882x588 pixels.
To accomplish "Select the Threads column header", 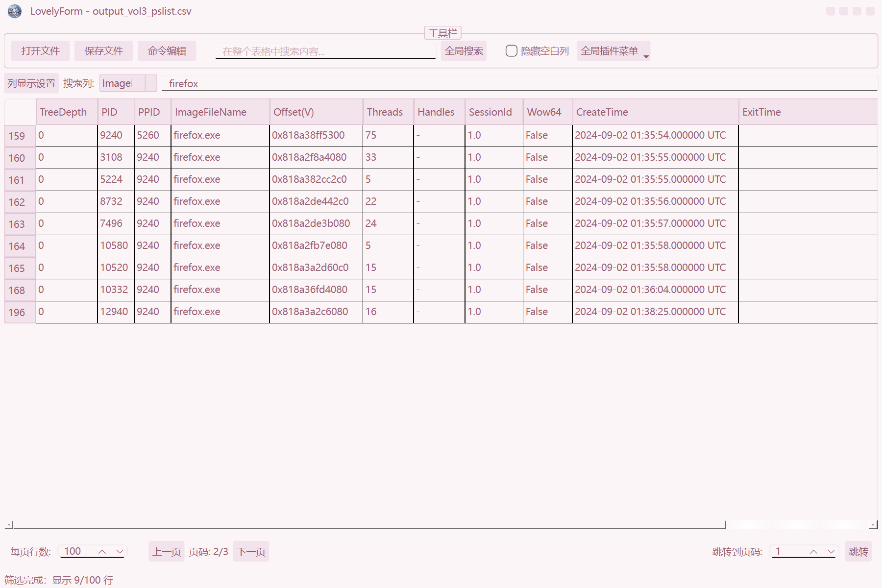I will pyautogui.click(x=388, y=112).
